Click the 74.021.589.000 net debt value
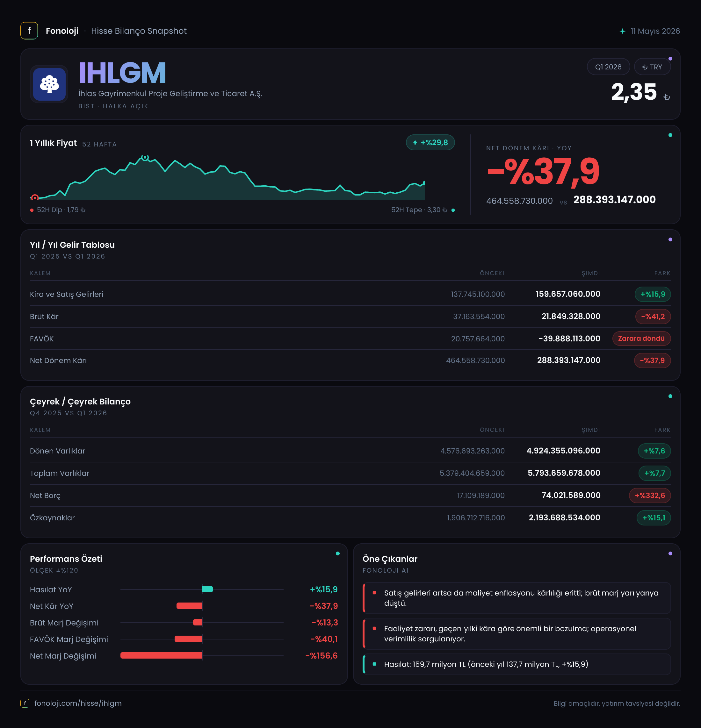 [x=571, y=496]
